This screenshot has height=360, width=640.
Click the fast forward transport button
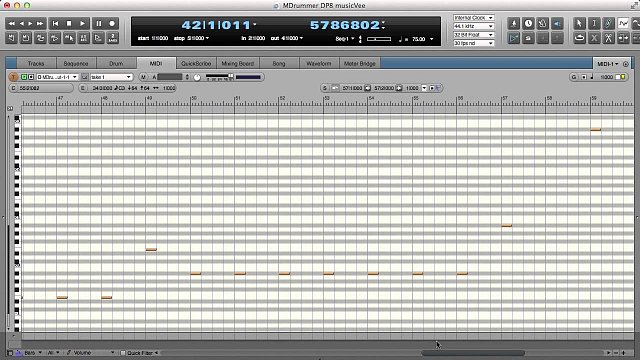[40, 24]
